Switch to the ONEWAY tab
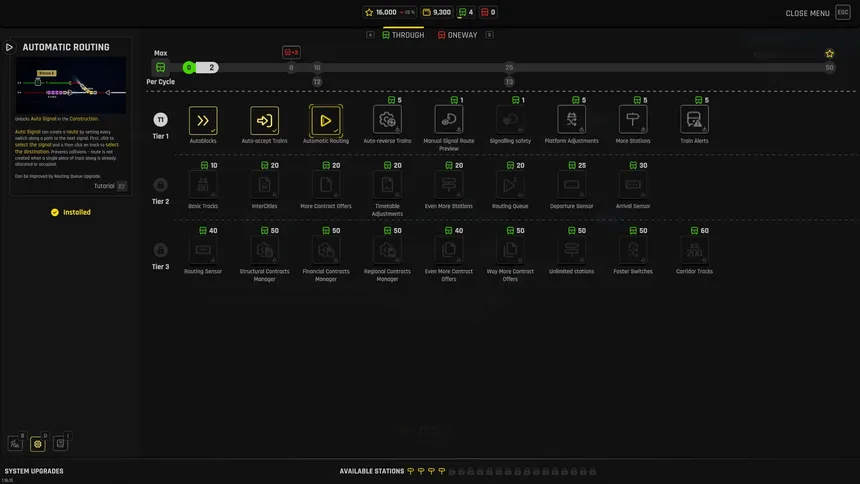Viewport: 860px width, 484px height. [x=457, y=35]
